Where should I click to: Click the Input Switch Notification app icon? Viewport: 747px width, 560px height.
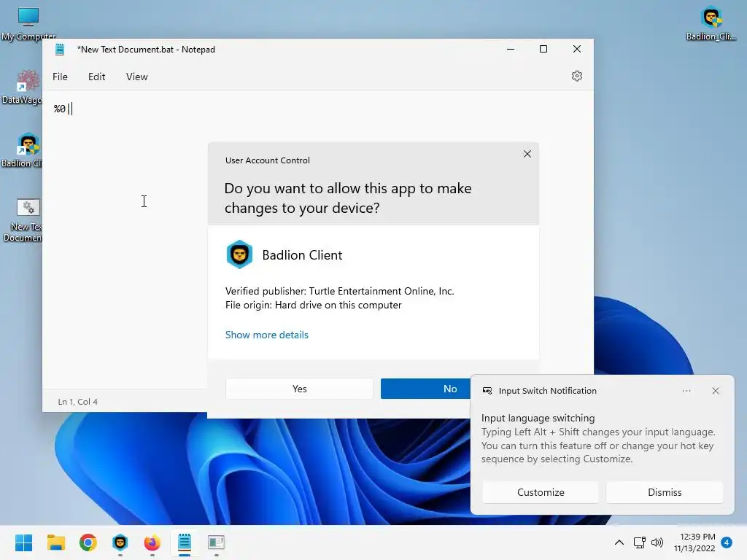[x=487, y=391]
